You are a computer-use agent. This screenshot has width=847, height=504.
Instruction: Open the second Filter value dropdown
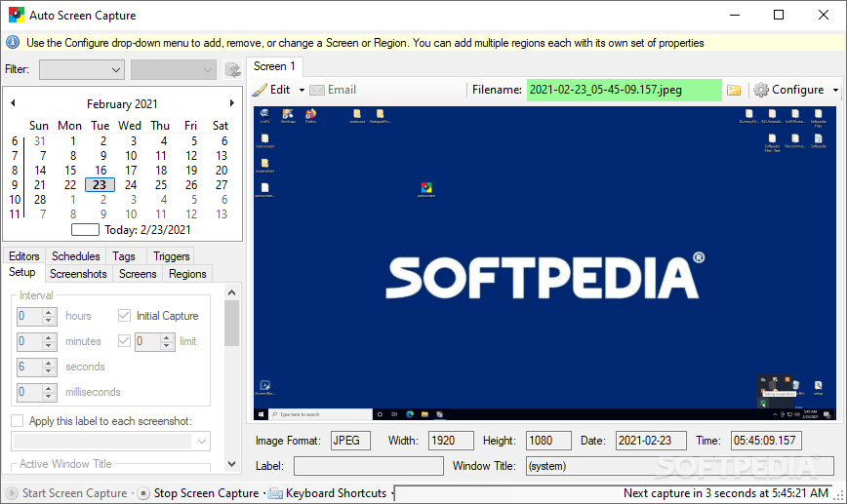(174, 69)
